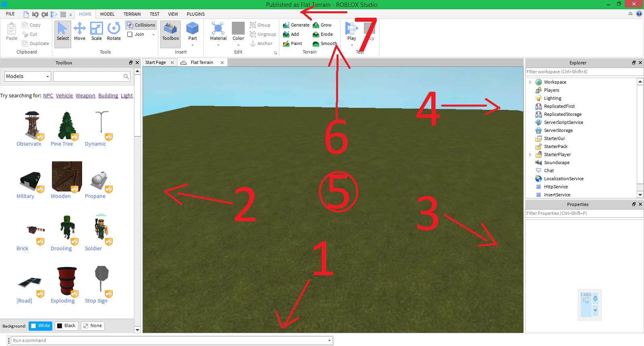The width and height of the screenshot is (644, 346).
Task: Click the Vehicle search suggestion link
Action: coord(64,96)
